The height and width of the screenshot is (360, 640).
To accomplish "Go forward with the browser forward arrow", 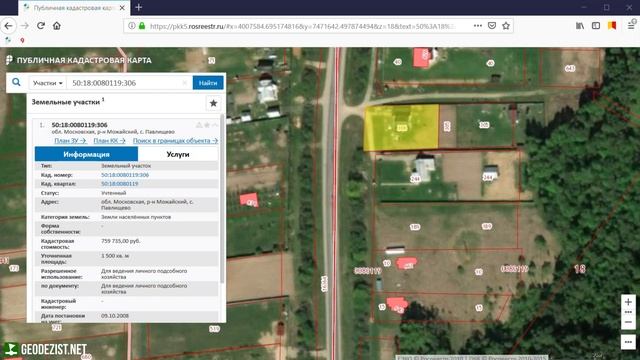I will (x=24, y=26).
